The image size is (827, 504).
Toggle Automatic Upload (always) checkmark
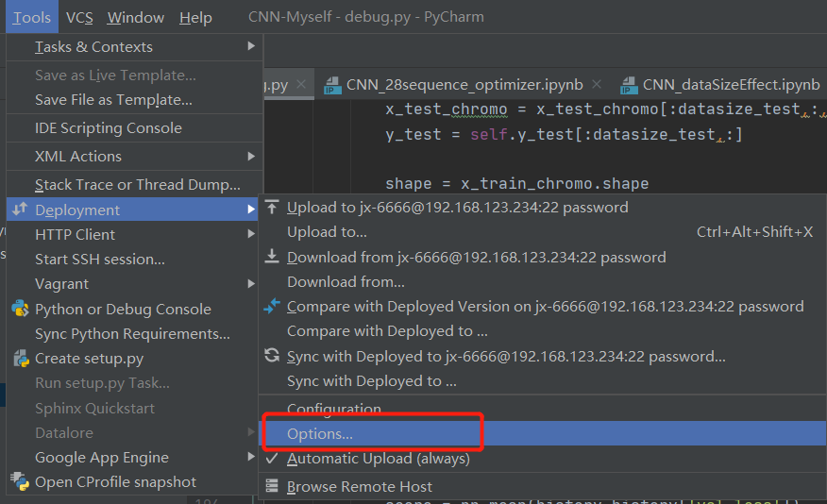coord(272,458)
